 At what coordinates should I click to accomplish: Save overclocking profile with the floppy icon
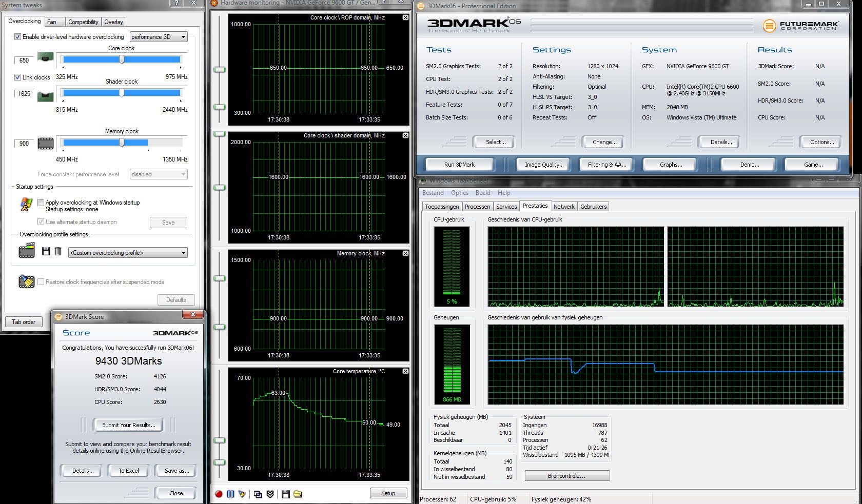click(46, 251)
